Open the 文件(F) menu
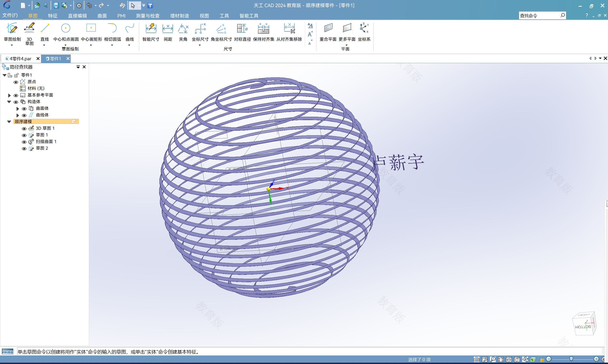Viewport: 608px width, 364px height. click(x=10, y=15)
